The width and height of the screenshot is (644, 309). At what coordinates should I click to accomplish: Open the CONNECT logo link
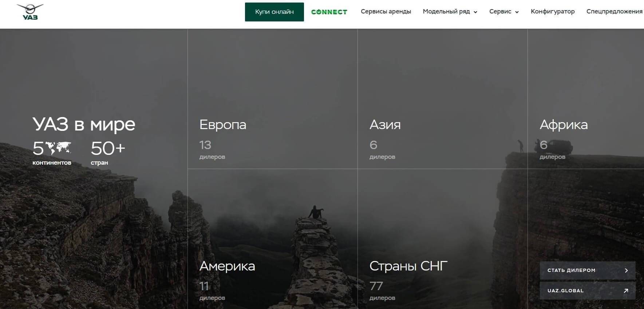[329, 12]
